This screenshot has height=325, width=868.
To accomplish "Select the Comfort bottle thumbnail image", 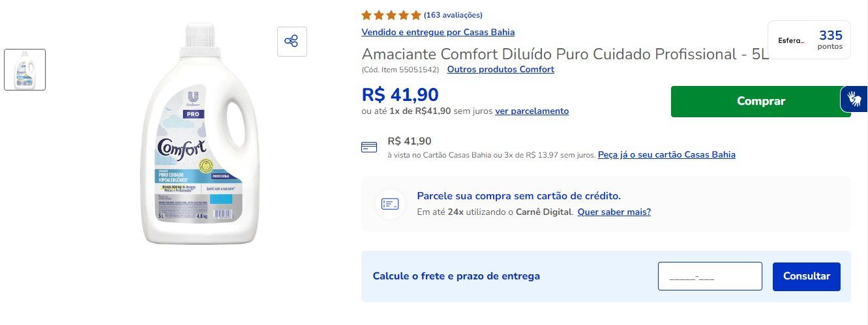I will 25,70.
